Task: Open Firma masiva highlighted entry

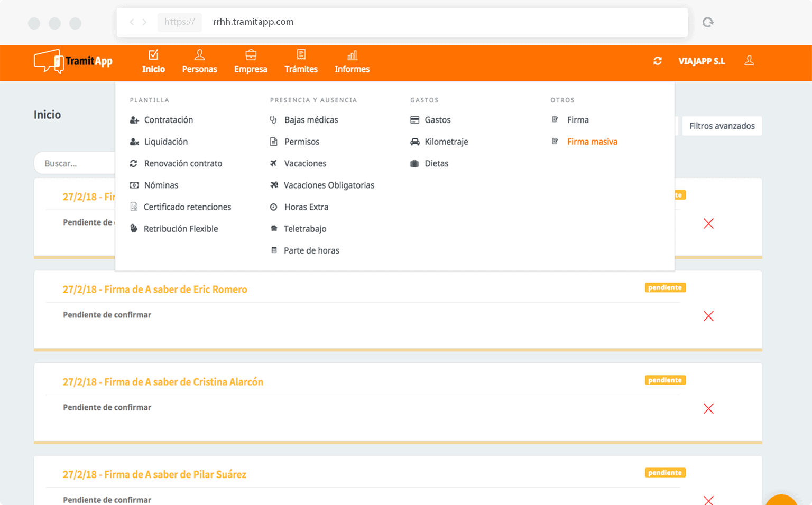Action: [x=592, y=142]
